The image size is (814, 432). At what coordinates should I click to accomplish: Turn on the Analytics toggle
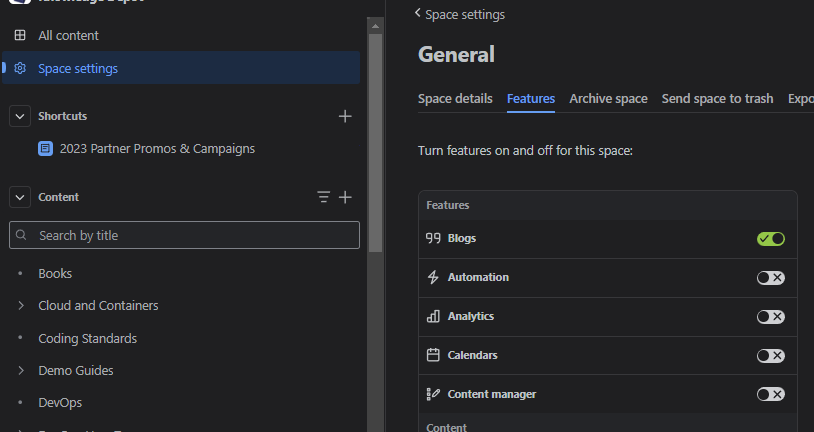click(770, 316)
